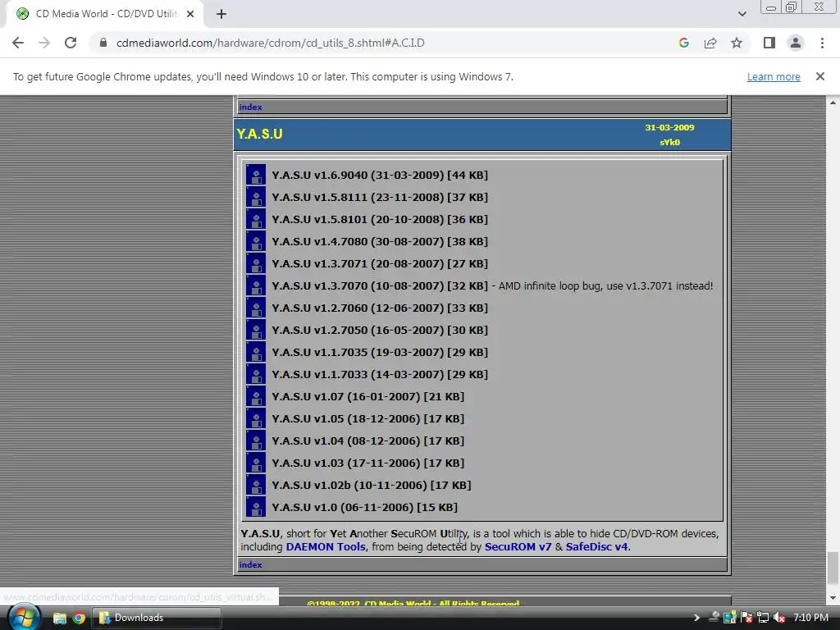
Task: Download Y.A.S.U v1.4.7080 [38 KB] link
Action: (x=380, y=242)
